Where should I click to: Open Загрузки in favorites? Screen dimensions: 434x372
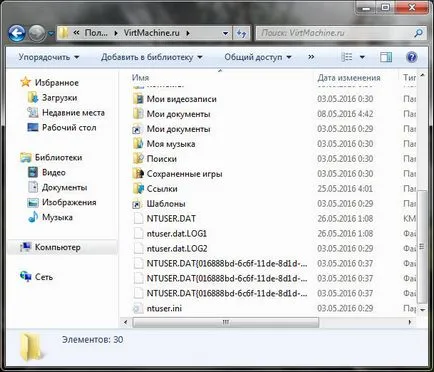52,98
